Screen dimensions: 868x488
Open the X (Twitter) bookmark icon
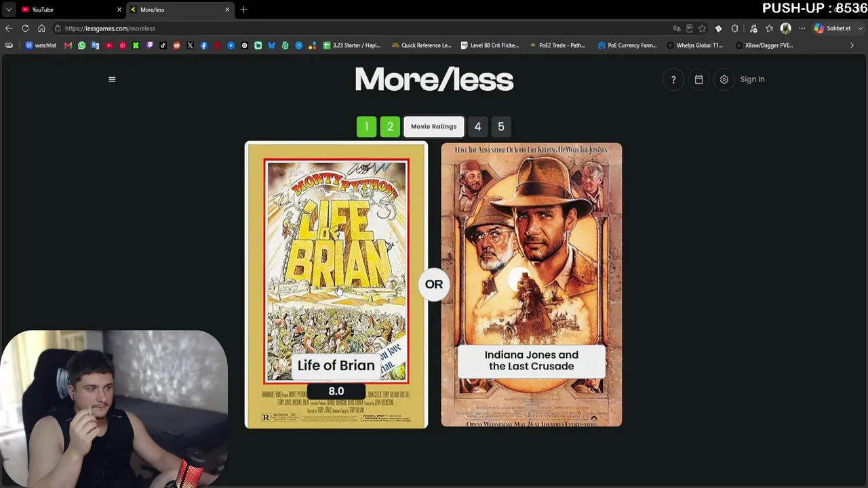pyautogui.click(x=190, y=45)
